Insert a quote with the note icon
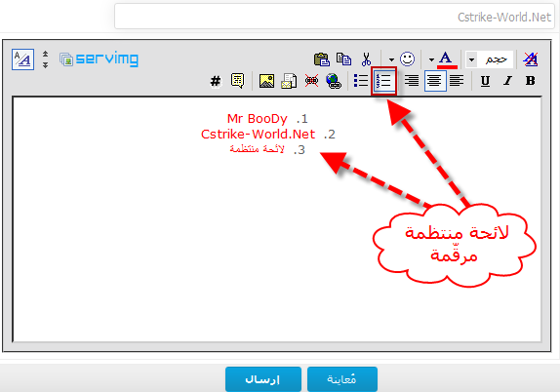The width and height of the screenshot is (560, 392). (237, 81)
